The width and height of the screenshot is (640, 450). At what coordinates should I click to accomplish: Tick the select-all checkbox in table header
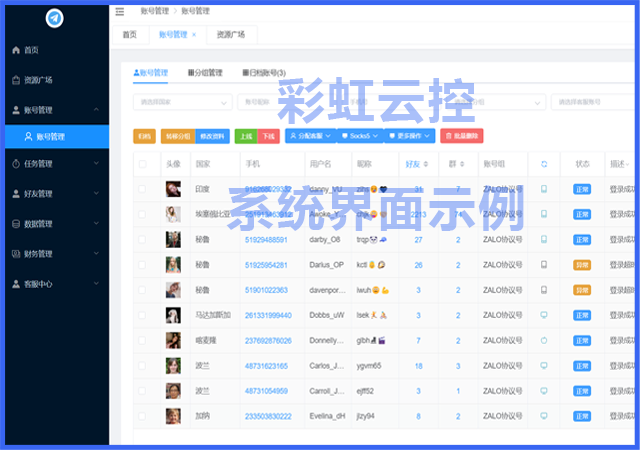(142, 164)
